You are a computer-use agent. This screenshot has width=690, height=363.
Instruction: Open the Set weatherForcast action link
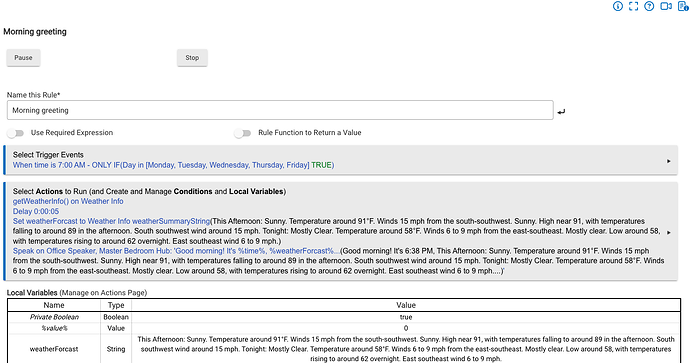click(x=112, y=221)
